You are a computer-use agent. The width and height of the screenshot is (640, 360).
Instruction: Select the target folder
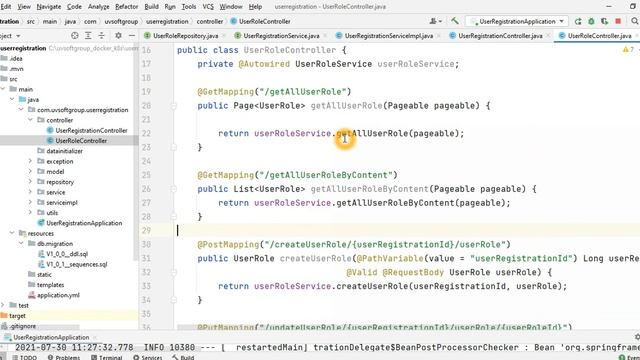(17, 316)
